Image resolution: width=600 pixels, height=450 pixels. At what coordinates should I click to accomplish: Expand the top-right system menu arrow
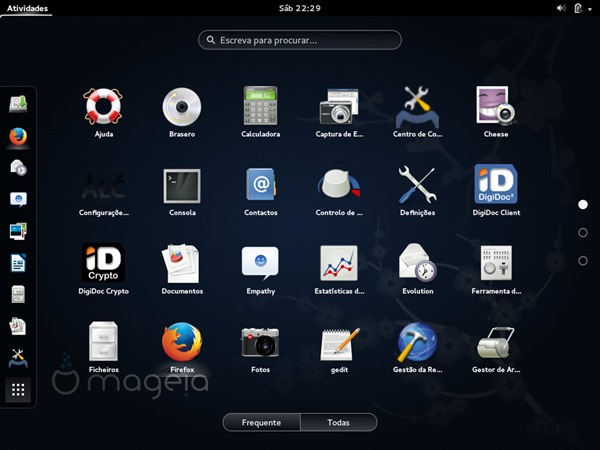click(590, 9)
